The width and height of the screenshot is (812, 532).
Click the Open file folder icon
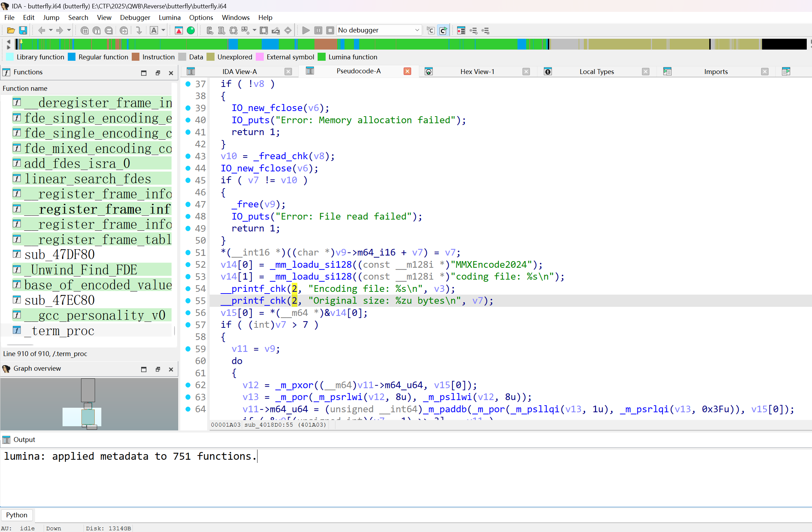pyautogui.click(x=11, y=30)
